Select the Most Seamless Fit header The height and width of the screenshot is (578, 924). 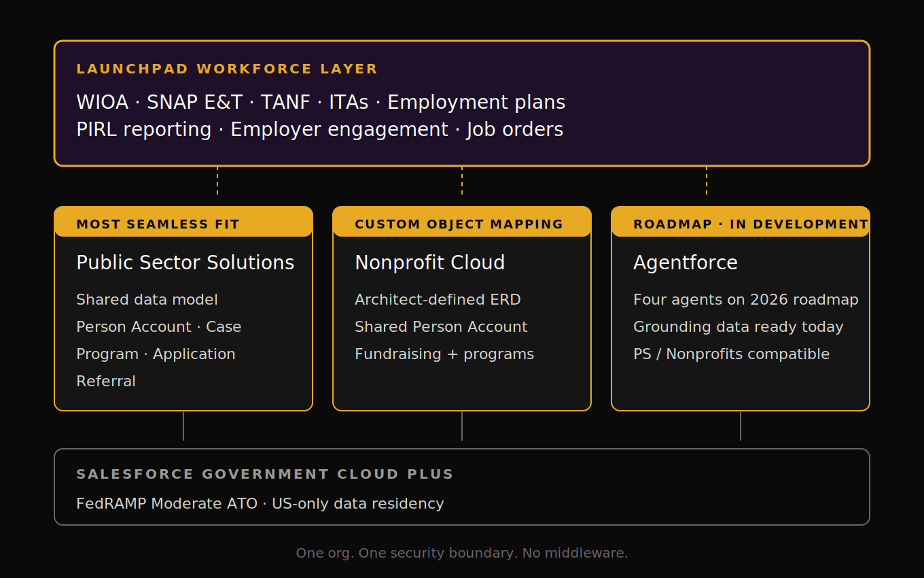[x=158, y=224]
